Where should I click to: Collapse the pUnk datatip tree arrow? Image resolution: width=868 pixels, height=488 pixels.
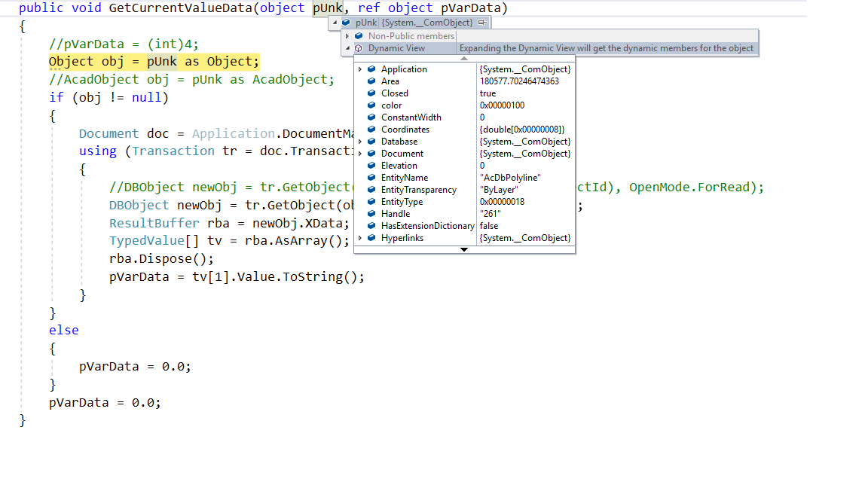[x=335, y=23]
